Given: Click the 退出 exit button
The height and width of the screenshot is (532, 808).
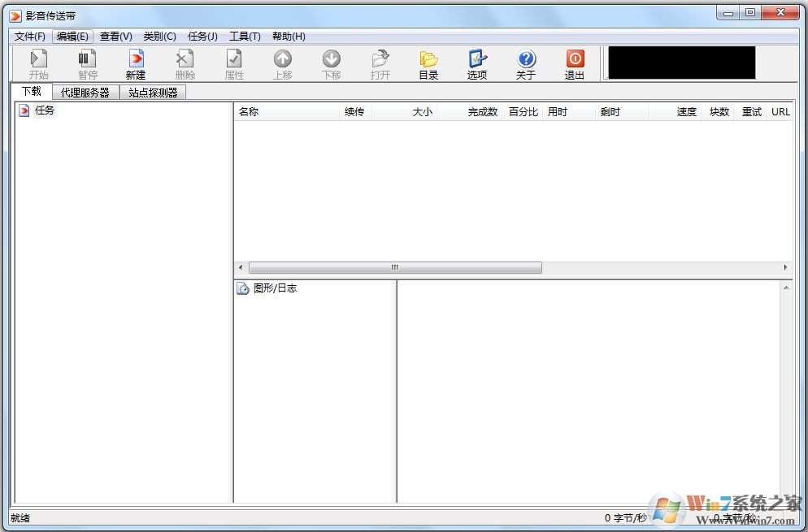Looking at the screenshot, I should pos(575,63).
